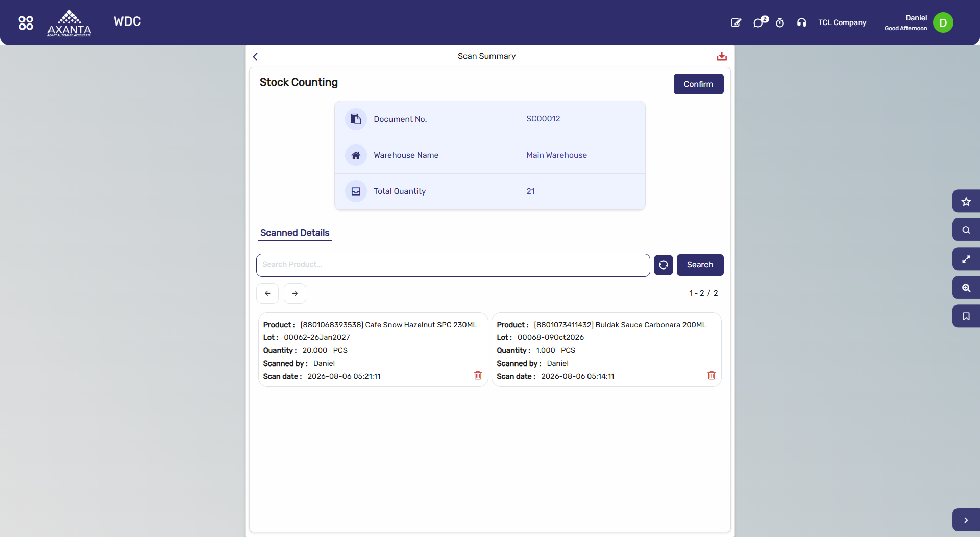The width and height of the screenshot is (980, 537).
Task: Click the Axanta logo
Action: pos(69,23)
